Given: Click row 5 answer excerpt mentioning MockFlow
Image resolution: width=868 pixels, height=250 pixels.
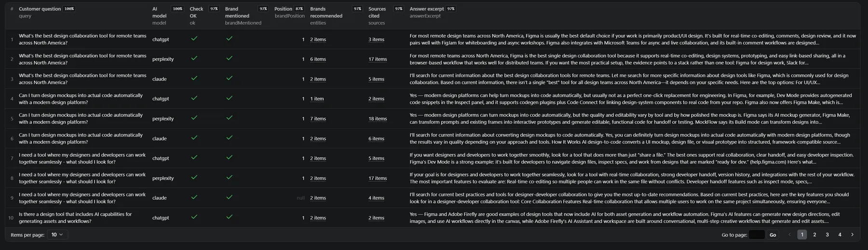Looking at the screenshot, I should coord(630,119).
